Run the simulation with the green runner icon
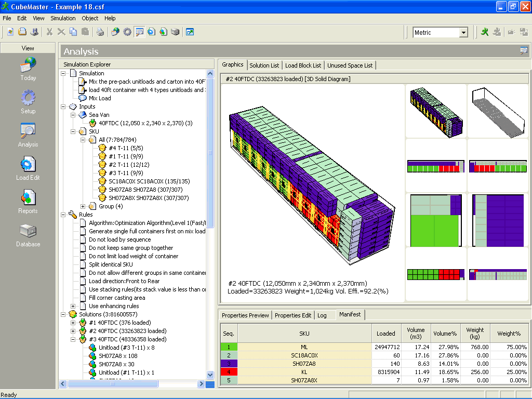 tap(485, 32)
